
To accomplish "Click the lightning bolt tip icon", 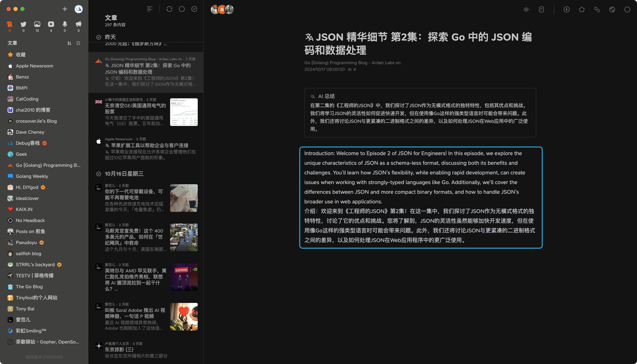I will [x=566, y=9].
